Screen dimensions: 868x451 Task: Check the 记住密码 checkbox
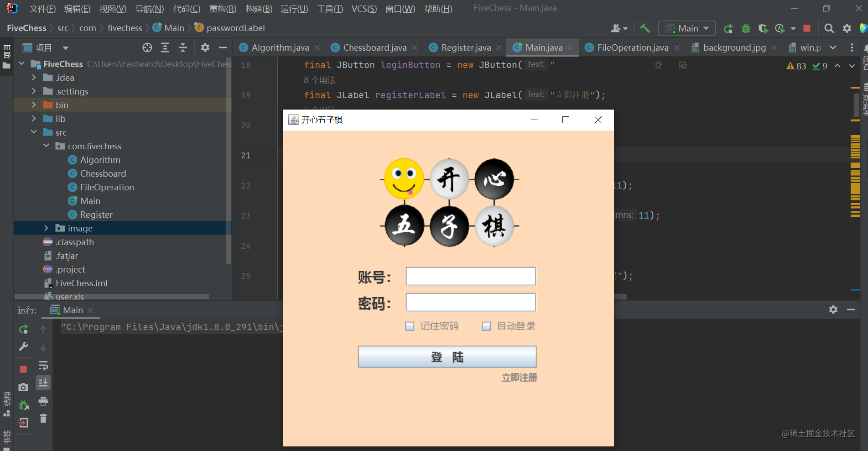pos(410,326)
